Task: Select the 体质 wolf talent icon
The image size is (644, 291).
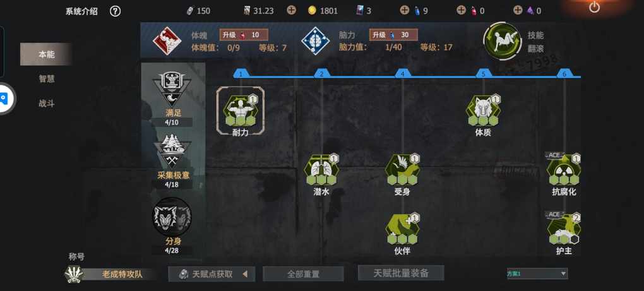Action: (483, 110)
